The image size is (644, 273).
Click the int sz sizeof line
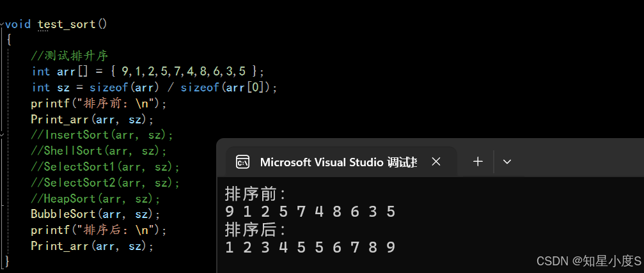coord(154,87)
